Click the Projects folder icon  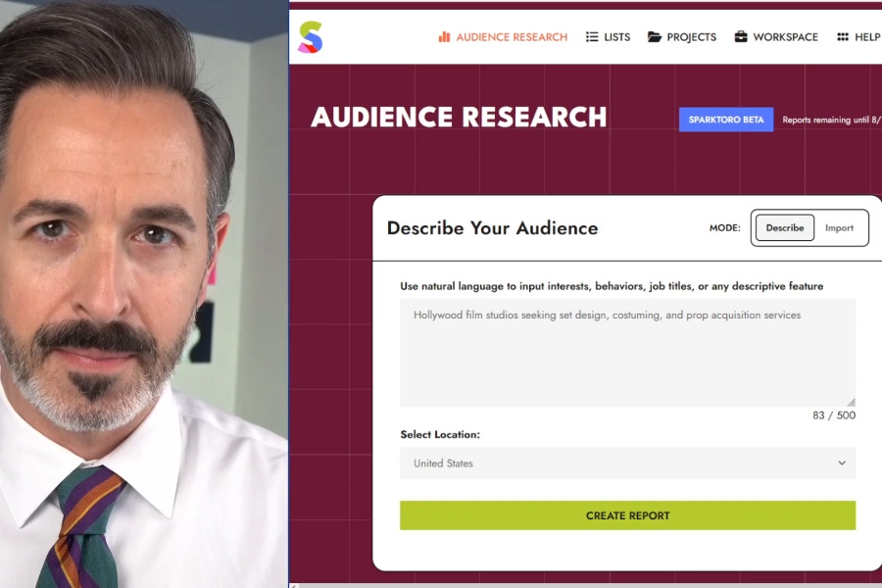655,37
